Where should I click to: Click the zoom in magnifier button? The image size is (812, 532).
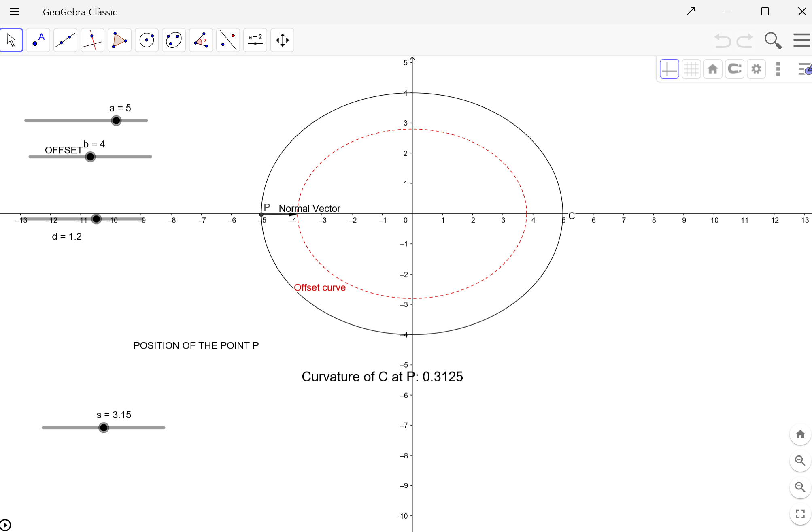[800, 461]
